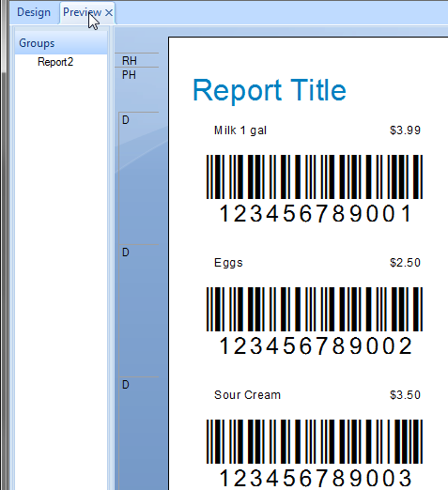
Task: Click the barcode numbered 123456789002
Action: pyautogui.click(x=315, y=321)
